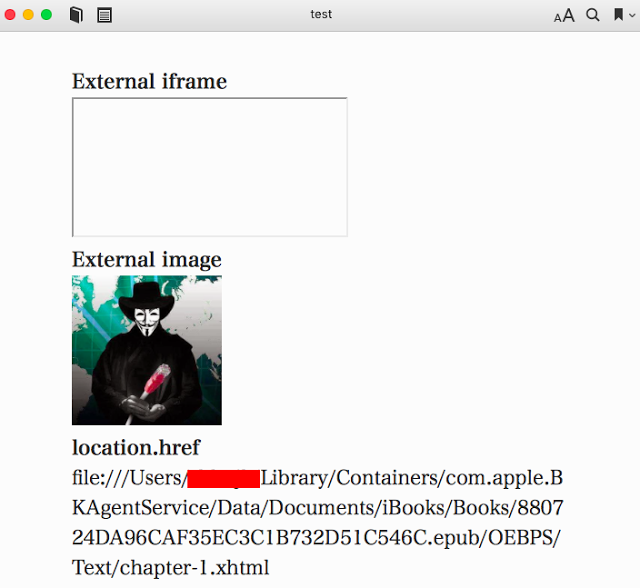Expand the bookmark dropdown chevron
Image resolution: width=640 pixels, height=588 pixels.
coord(632,16)
